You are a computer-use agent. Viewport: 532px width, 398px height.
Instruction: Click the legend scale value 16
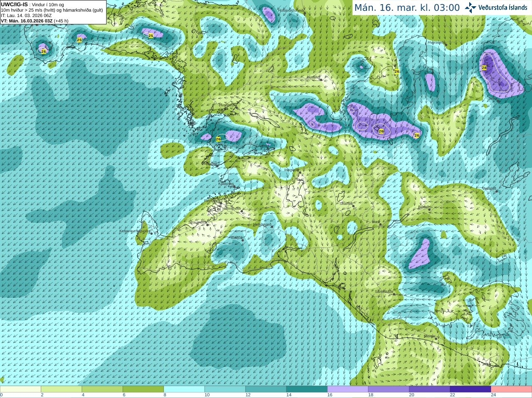330,395
